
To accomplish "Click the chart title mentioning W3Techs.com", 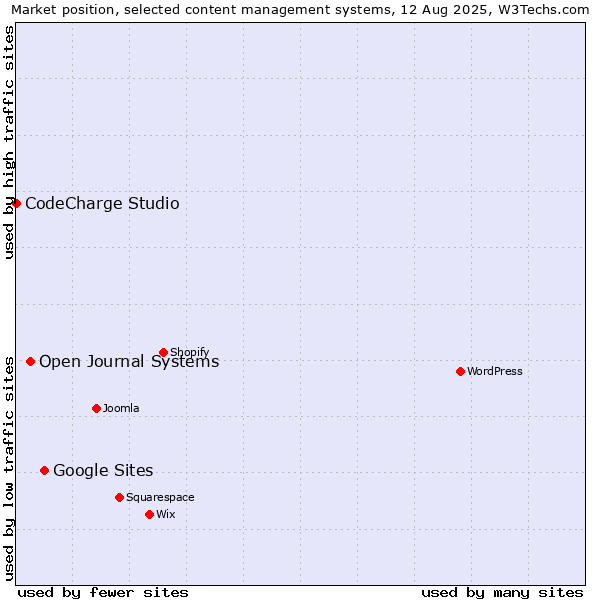I will point(300,10).
